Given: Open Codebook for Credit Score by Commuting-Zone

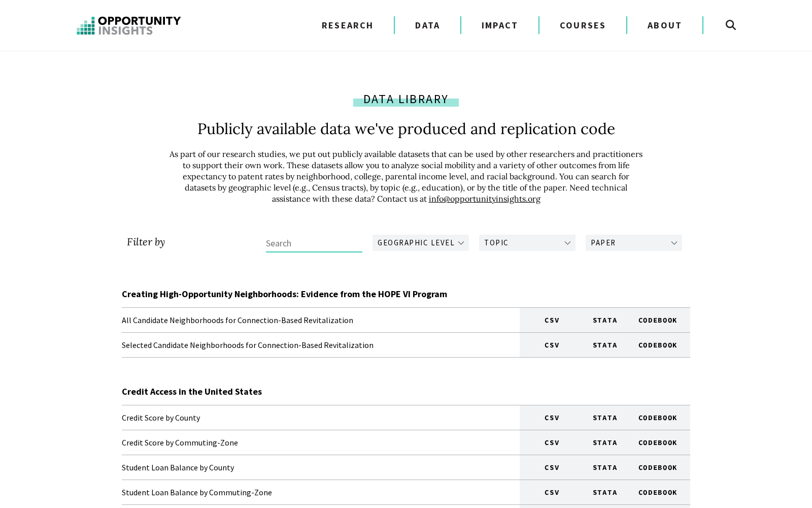Looking at the screenshot, I should [658, 442].
